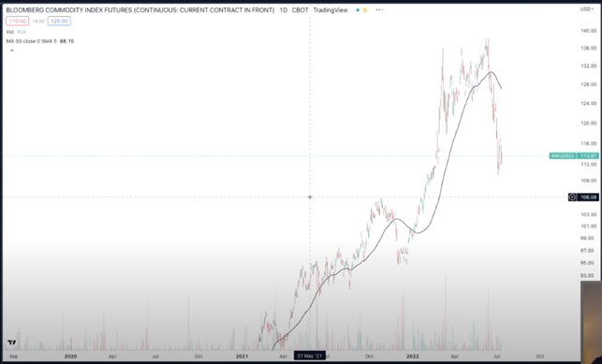
Task: Open the three-dots more options menu
Action: pos(379,10)
